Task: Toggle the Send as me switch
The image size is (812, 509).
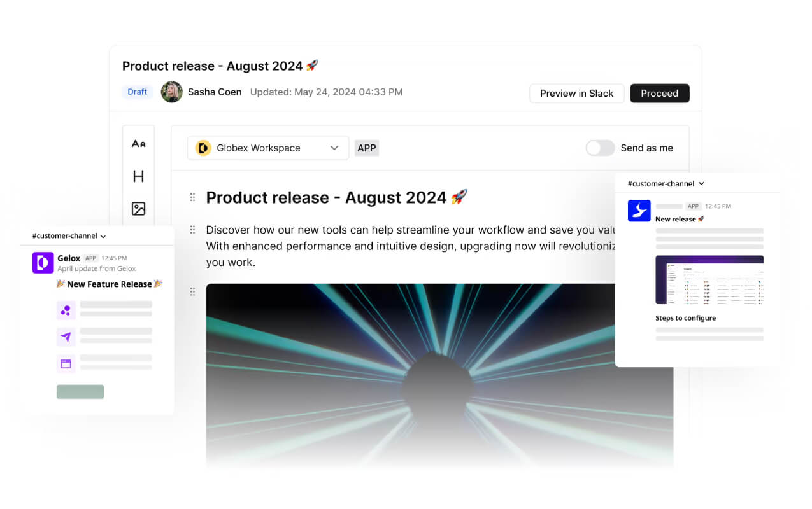Action: [600, 148]
